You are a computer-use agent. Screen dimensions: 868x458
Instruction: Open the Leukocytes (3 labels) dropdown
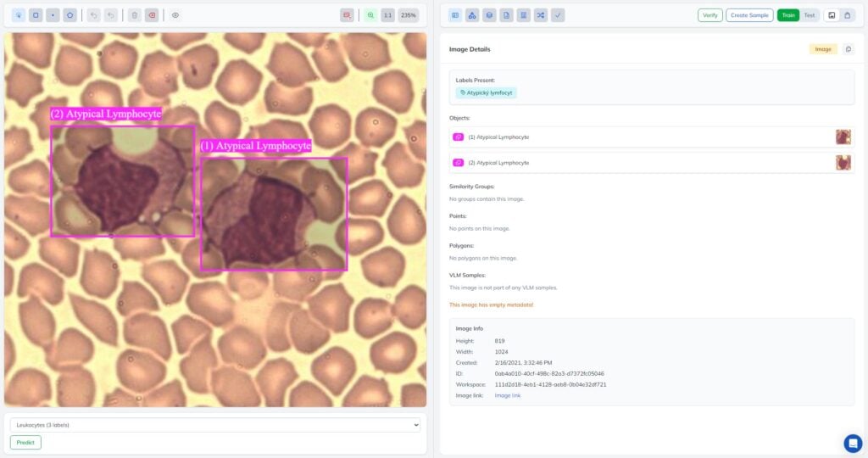pos(215,425)
